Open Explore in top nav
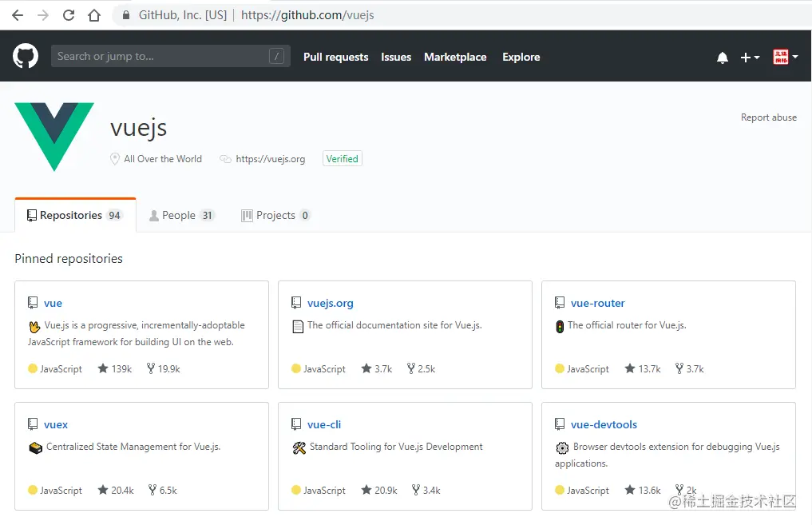This screenshot has width=812, height=525. coord(521,57)
